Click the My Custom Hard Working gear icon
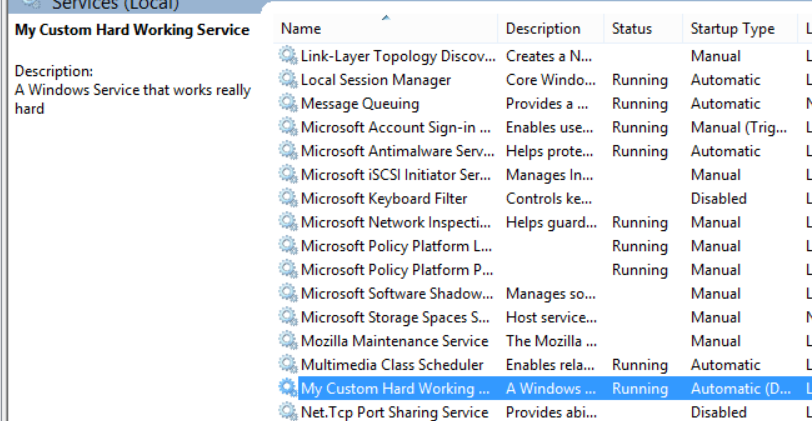The height and width of the screenshot is (421, 812). click(288, 389)
